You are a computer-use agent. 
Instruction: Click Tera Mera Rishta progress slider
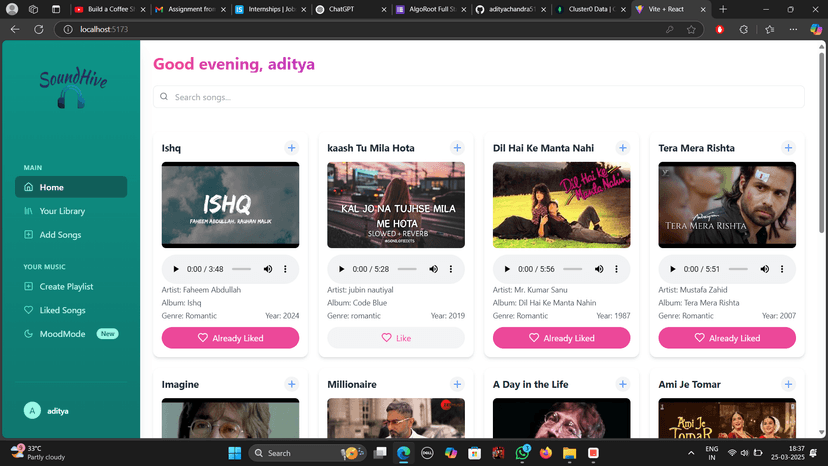click(738, 269)
